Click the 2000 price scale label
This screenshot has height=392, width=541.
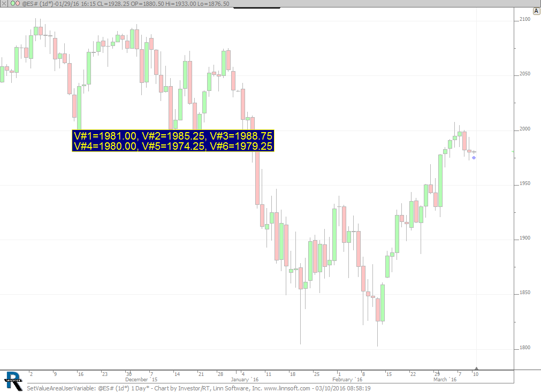point(524,129)
